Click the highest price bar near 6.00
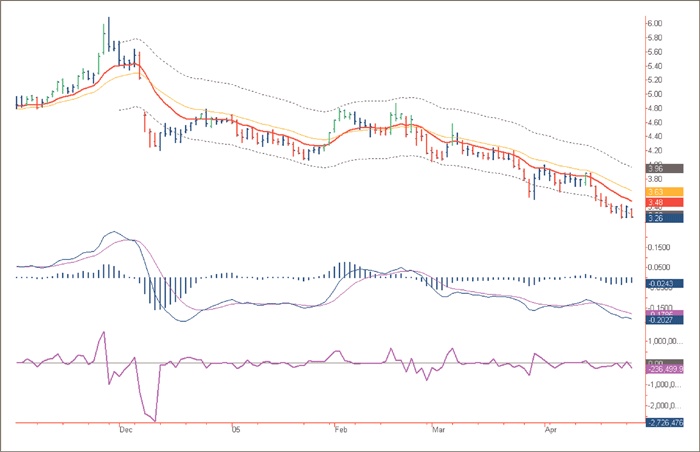Image resolution: width=700 pixels, height=452 pixels. pyautogui.click(x=107, y=28)
